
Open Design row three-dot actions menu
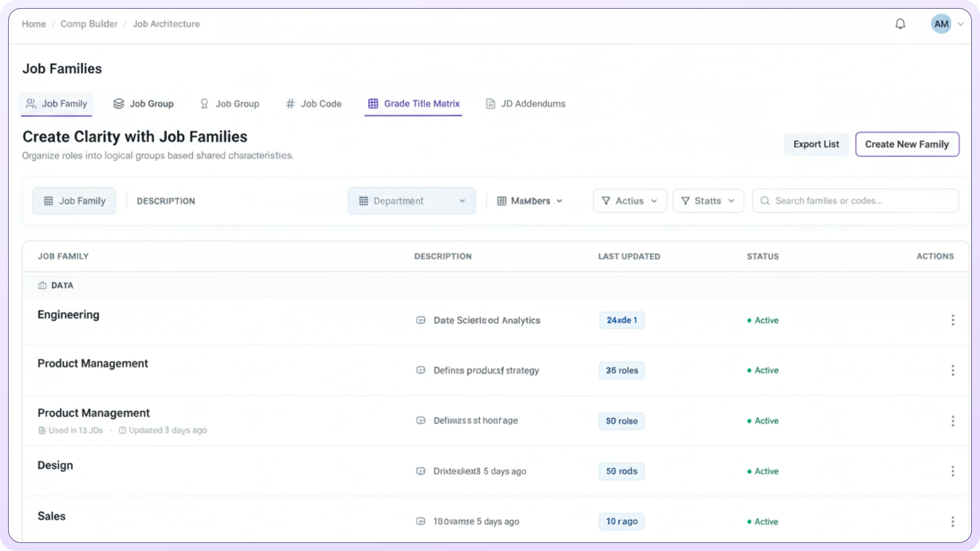pyautogui.click(x=953, y=471)
